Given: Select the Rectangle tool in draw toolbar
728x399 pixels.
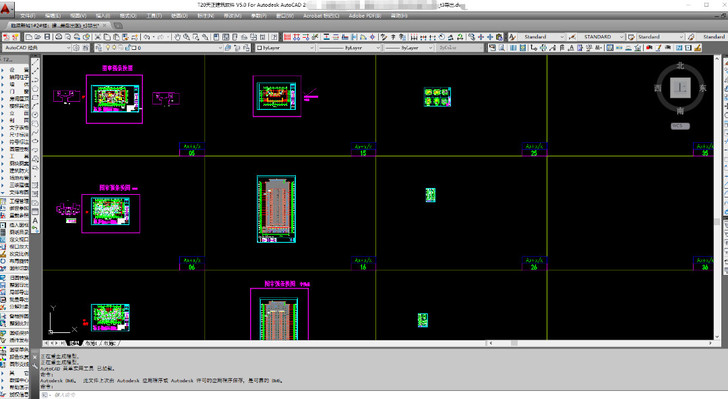Looking at the screenshot, I should click(x=35, y=98).
